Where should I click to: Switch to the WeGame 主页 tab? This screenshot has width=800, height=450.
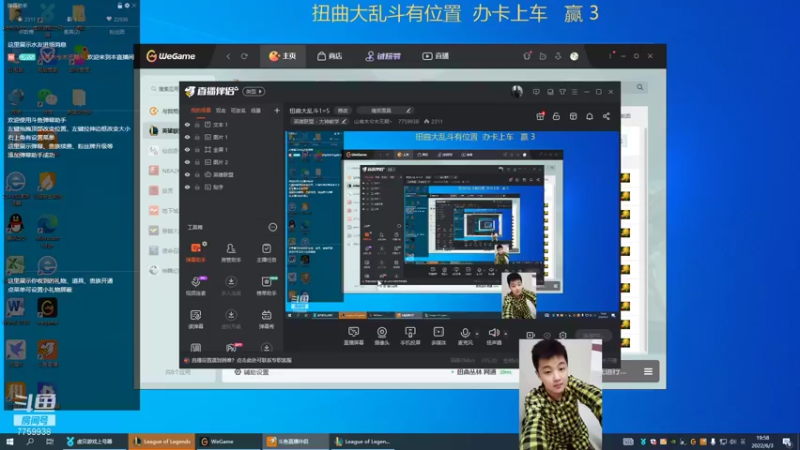pyautogui.click(x=283, y=56)
